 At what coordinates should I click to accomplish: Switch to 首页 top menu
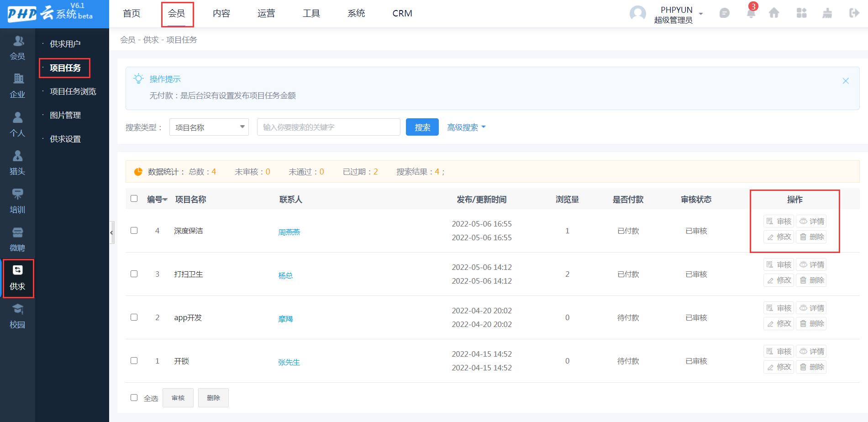click(x=132, y=13)
